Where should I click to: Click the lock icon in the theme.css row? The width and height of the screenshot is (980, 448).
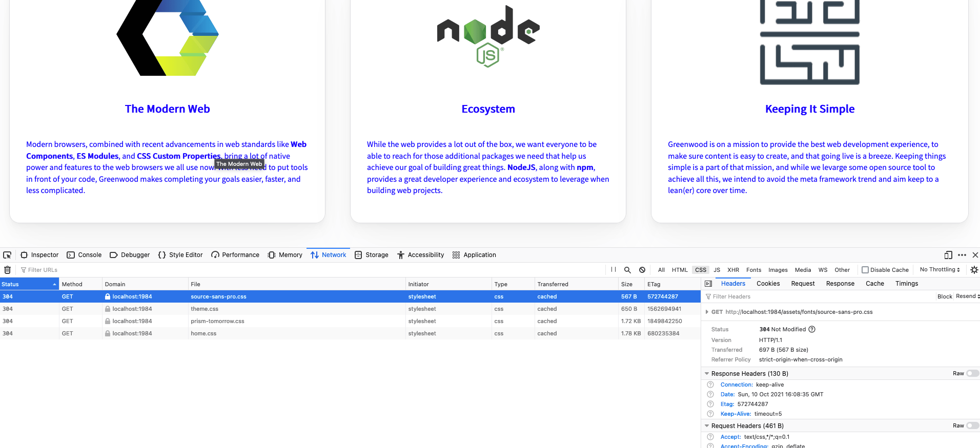click(x=108, y=309)
